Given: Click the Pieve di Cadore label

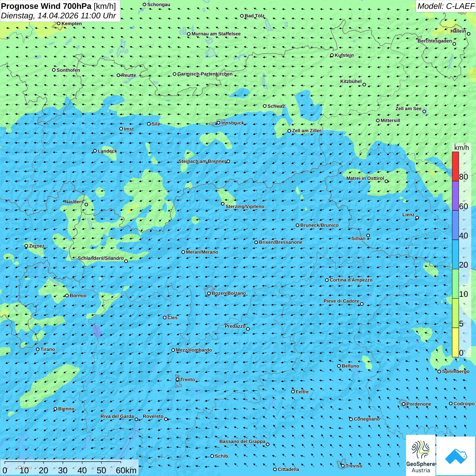Looking at the screenshot, I should (341, 301).
